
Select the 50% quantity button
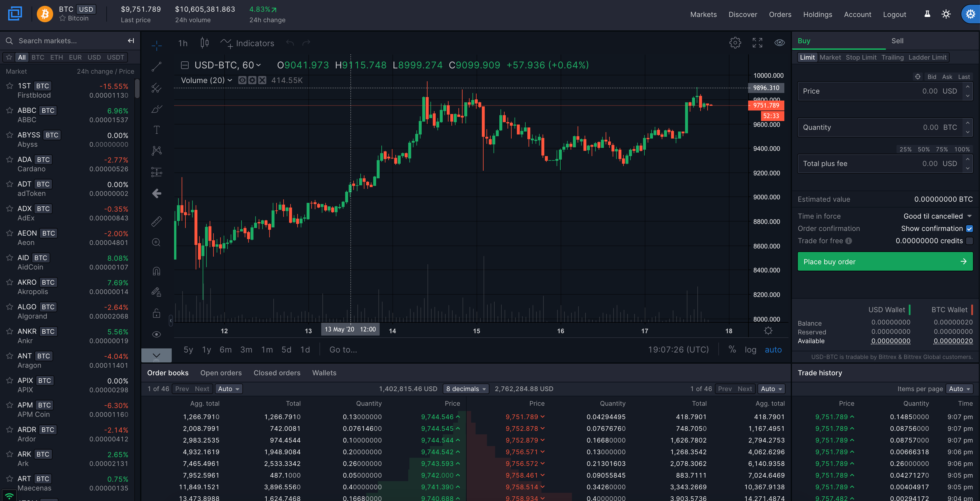click(923, 149)
